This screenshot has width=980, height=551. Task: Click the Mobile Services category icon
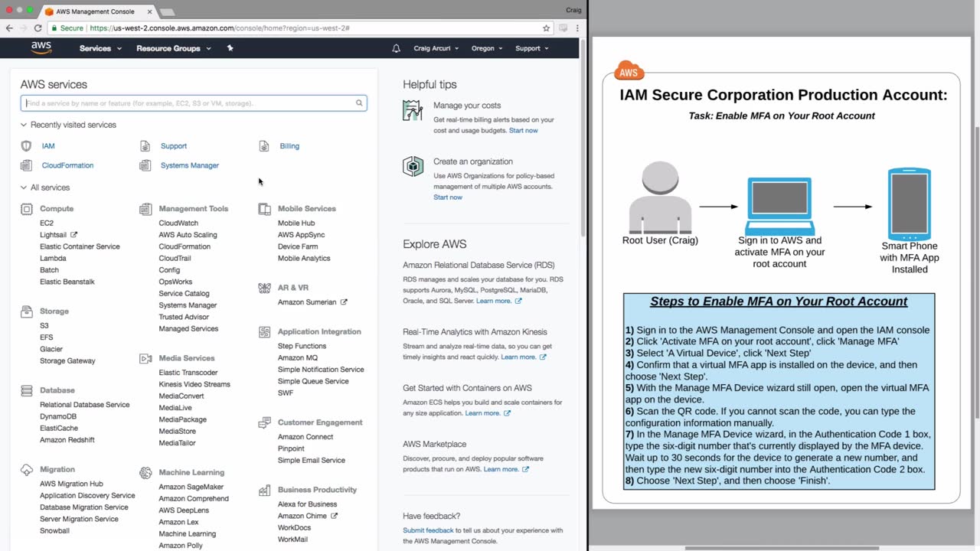click(264, 209)
